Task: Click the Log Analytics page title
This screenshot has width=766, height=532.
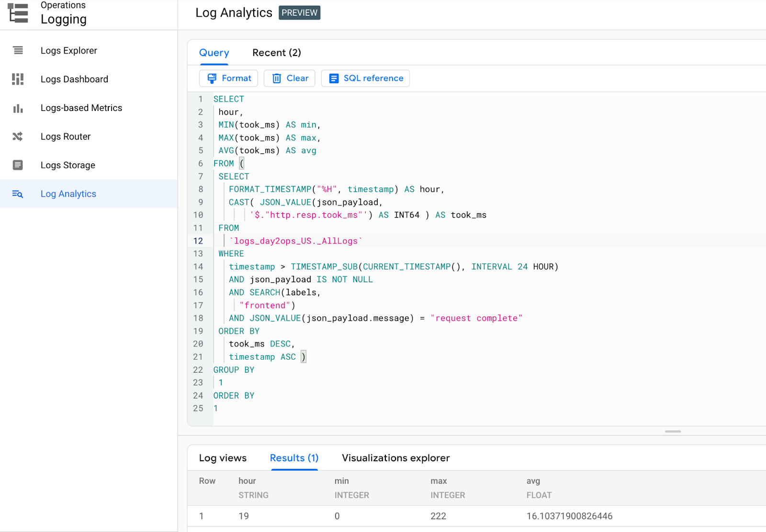Action: pyautogui.click(x=234, y=13)
